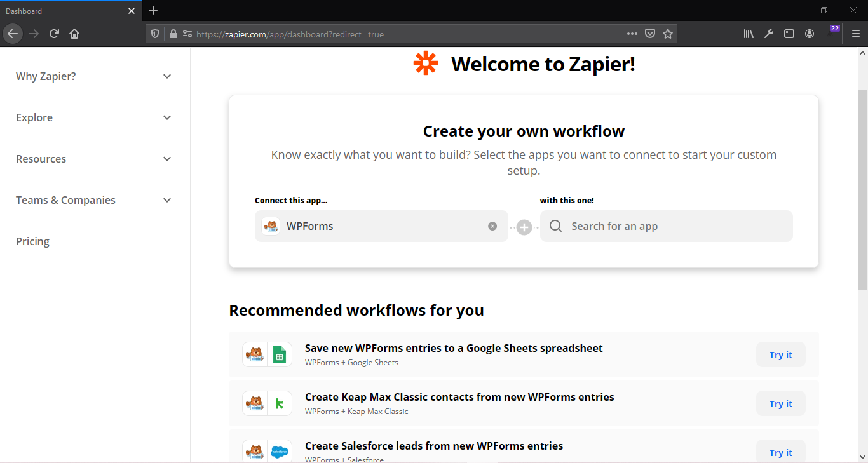868x463 pixels.
Task: Try the Salesforce leads workflow
Action: (x=781, y=452)
